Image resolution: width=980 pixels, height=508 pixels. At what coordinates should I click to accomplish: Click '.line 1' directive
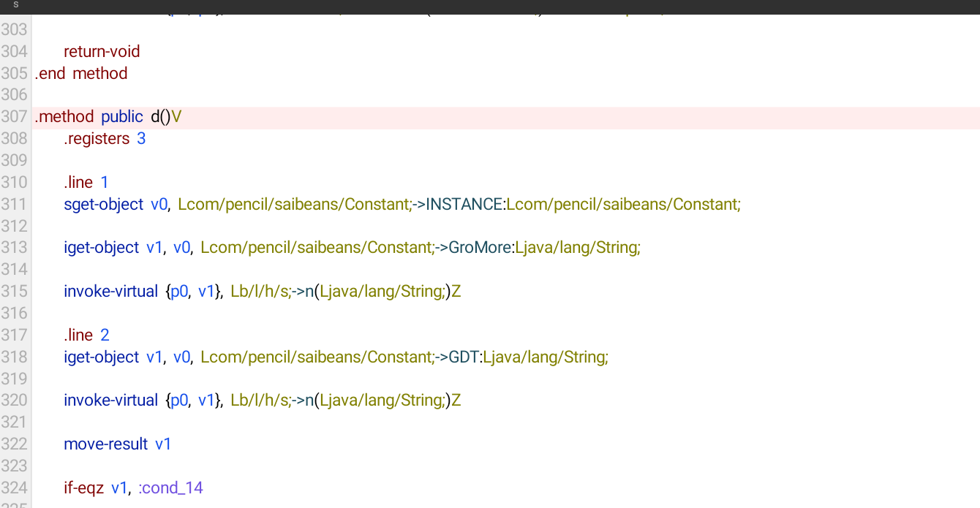point(86,182)
